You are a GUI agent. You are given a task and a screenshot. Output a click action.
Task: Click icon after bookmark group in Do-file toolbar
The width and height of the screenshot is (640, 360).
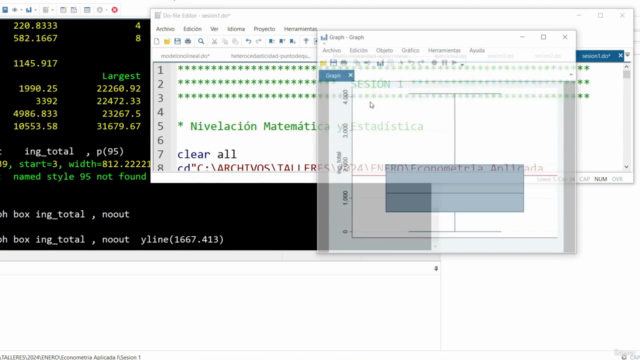pos(306,41)
